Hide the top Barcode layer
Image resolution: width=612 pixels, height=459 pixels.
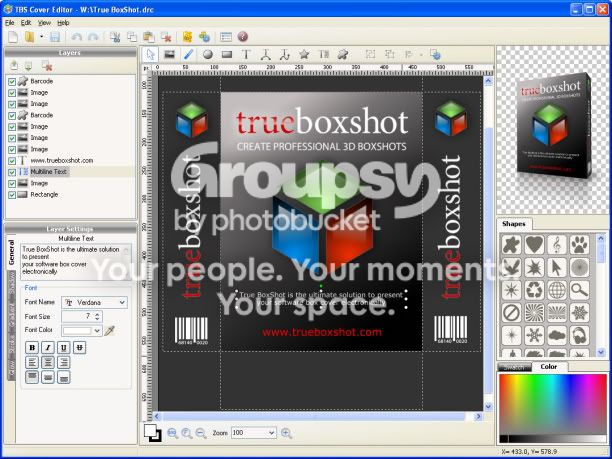pyautogui.click(x=12, y=82)
